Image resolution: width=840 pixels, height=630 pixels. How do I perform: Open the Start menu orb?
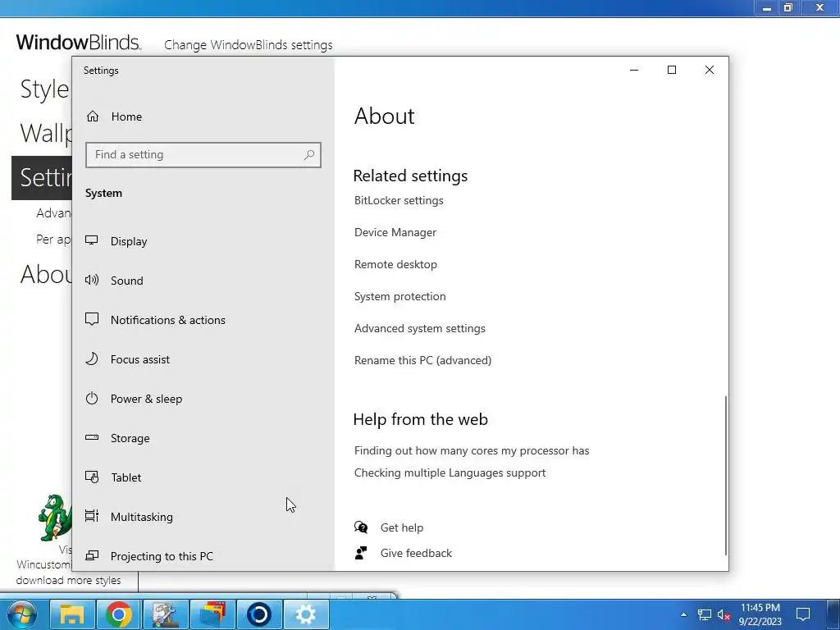21,614
